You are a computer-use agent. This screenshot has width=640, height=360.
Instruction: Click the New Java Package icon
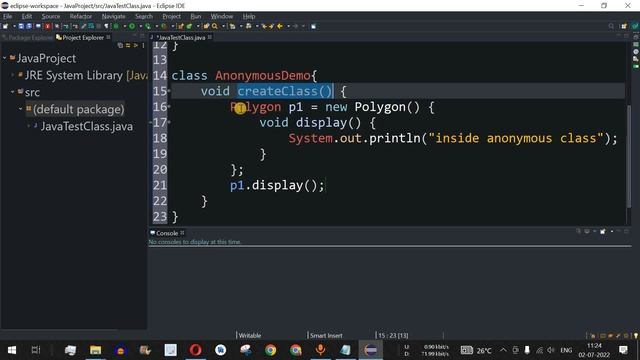(181, 26)
